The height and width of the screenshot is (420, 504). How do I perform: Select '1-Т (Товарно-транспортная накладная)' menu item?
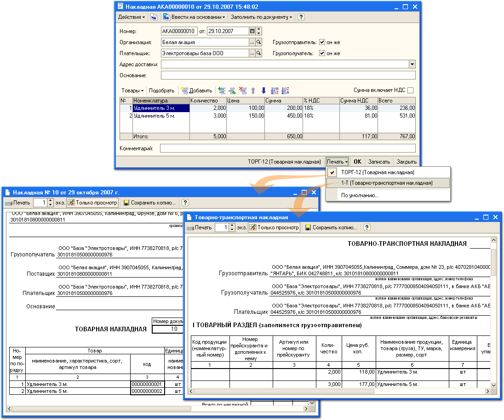click(387, 183)
